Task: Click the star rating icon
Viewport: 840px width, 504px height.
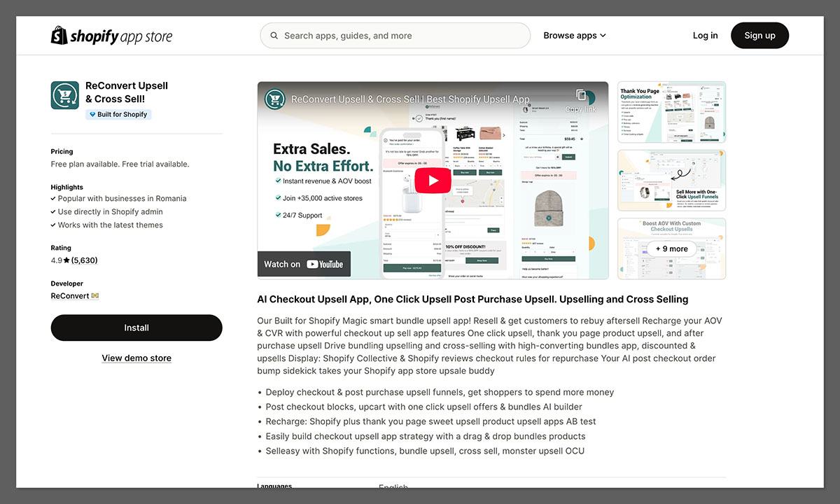Action: click(68, 260)
